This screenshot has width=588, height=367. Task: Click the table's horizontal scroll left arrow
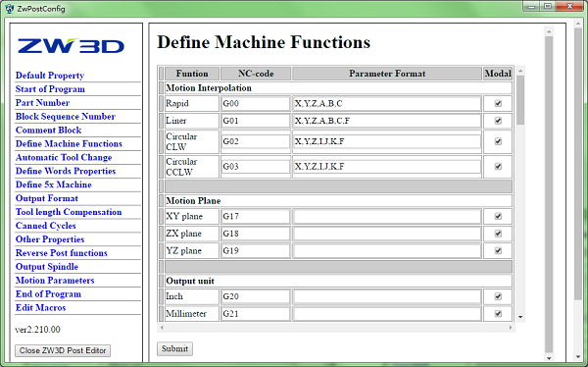point(162,328)
